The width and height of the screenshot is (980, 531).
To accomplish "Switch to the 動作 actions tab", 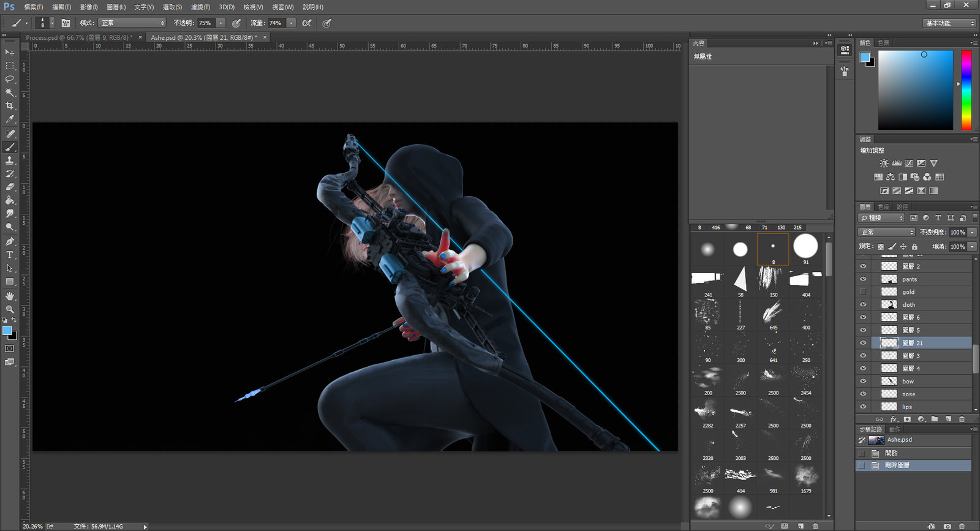I will [x=894, y=429].
